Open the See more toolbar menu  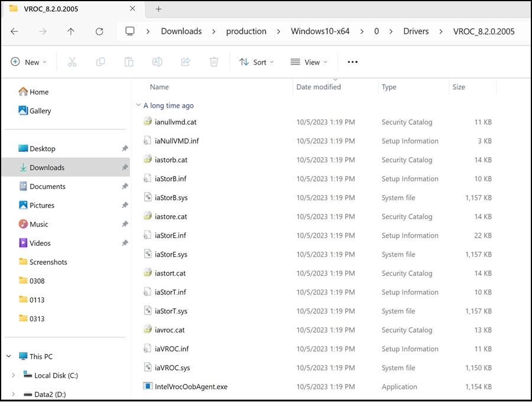click(352, 61)
